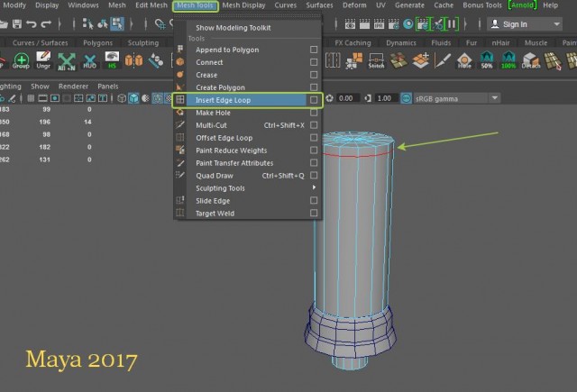Toggle viewport grid icon
Viewport: 577px width, 392px height.
(x=31, y=98)
